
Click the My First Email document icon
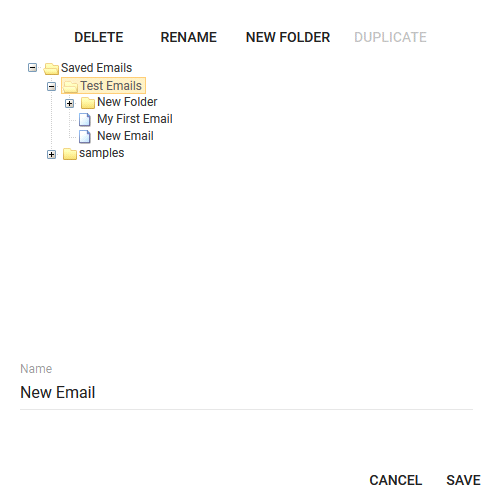85,119
